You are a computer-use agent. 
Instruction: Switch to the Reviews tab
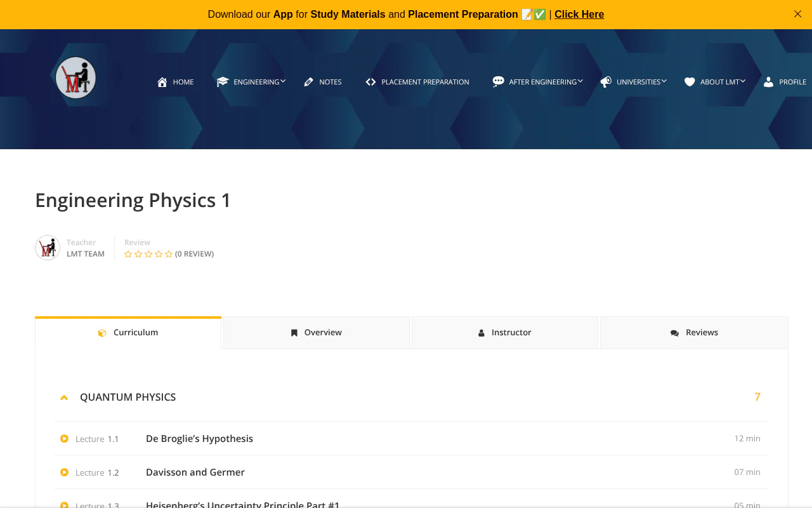694,333
